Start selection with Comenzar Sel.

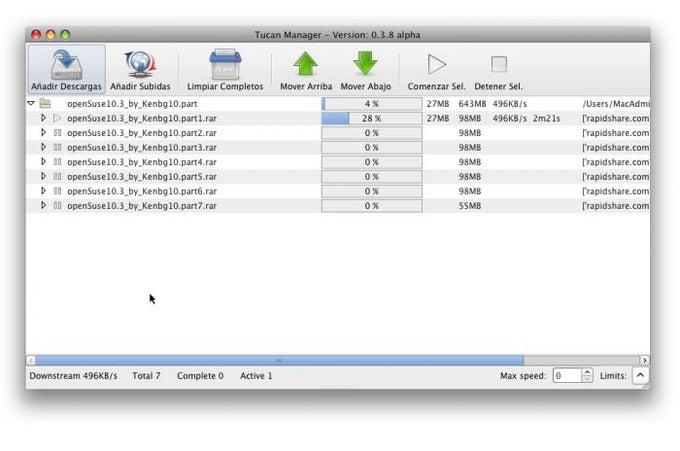[x=436, y=69]
